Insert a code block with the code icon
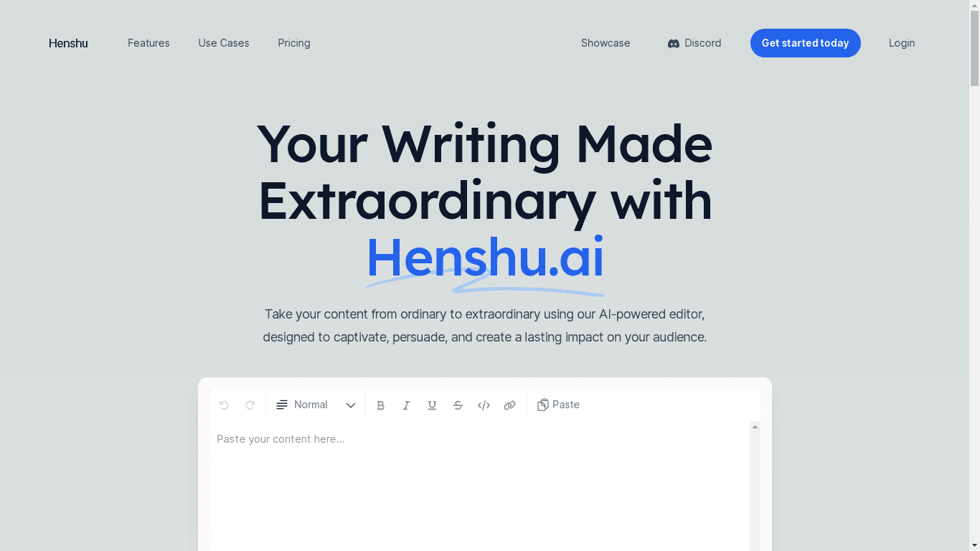 484,405
